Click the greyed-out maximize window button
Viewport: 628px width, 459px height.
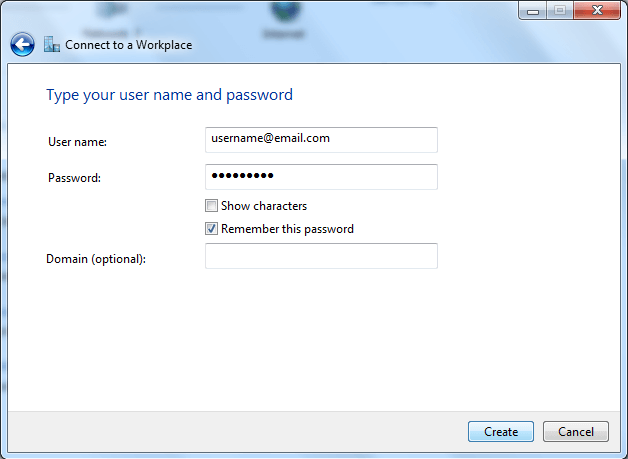[560, 11]
